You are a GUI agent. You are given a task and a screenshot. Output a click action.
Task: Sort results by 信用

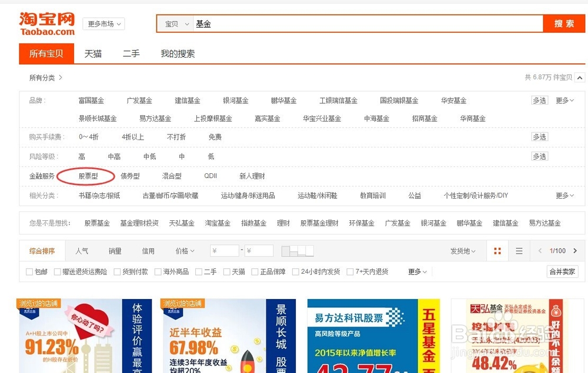tap(148, 251)
